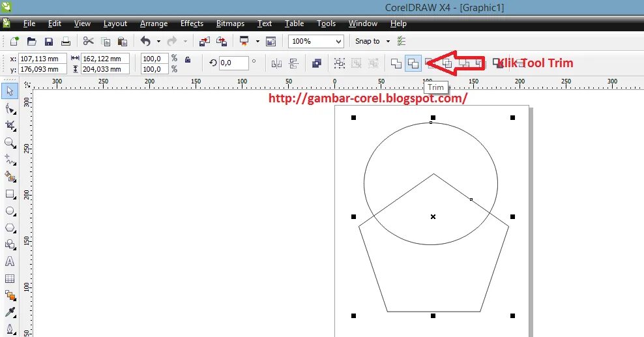This screenshot has width=644, height=337.
Task: Click the lower scale factor 100,0 field
Action: (154, 69)
